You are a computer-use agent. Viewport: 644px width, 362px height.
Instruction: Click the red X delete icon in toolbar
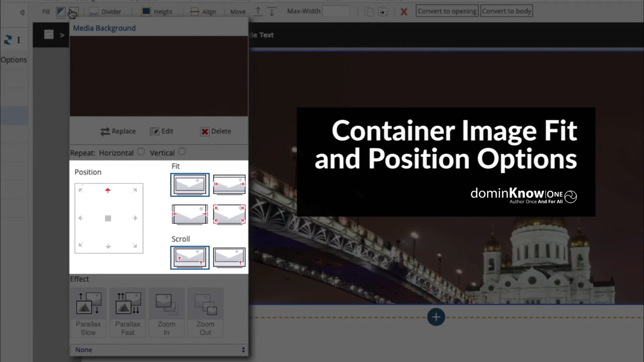click(x=404, y=12)
